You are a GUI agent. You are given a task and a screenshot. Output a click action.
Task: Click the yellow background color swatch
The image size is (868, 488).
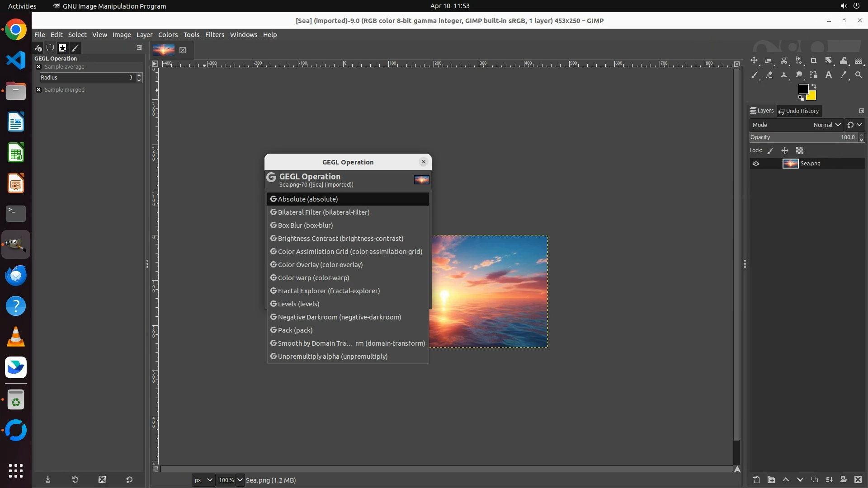[x=812, y=97]
